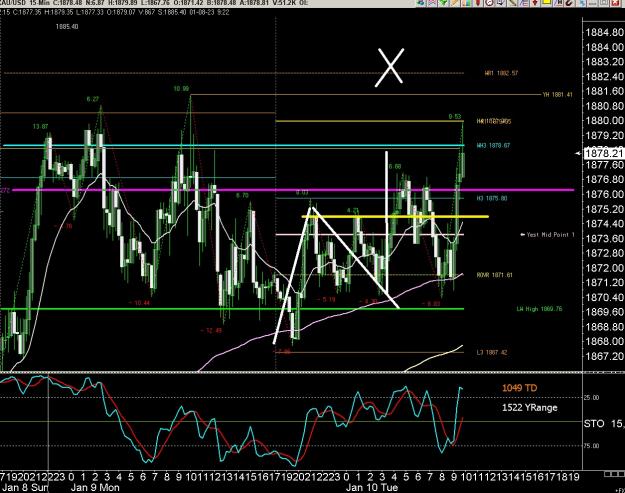Click the Jan 8 Sun date label
The height and width of the screenshot is (493, 625).
click(24, 487)
